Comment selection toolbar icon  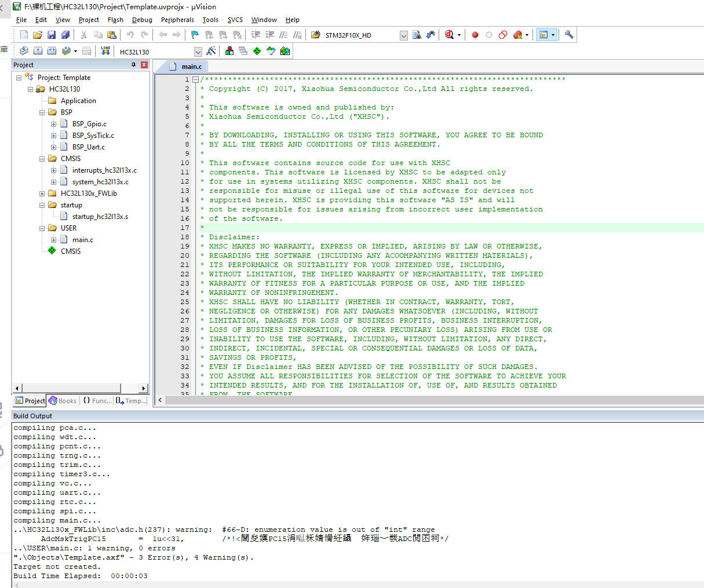(283, 35)
